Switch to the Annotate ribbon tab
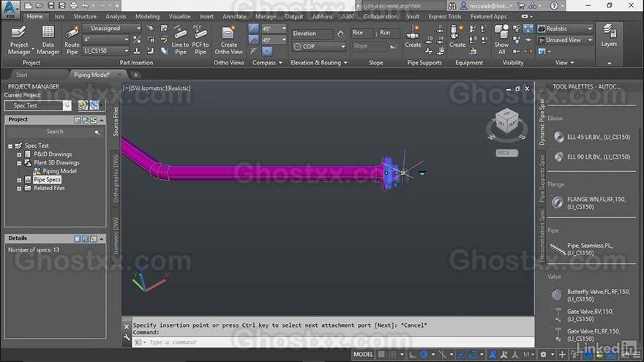 coord(234,16)
